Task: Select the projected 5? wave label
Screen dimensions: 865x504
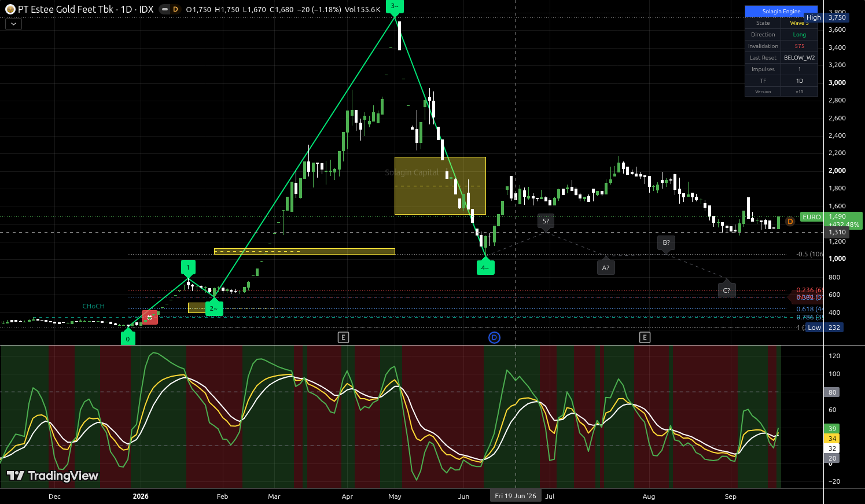Action: (546, 221)
